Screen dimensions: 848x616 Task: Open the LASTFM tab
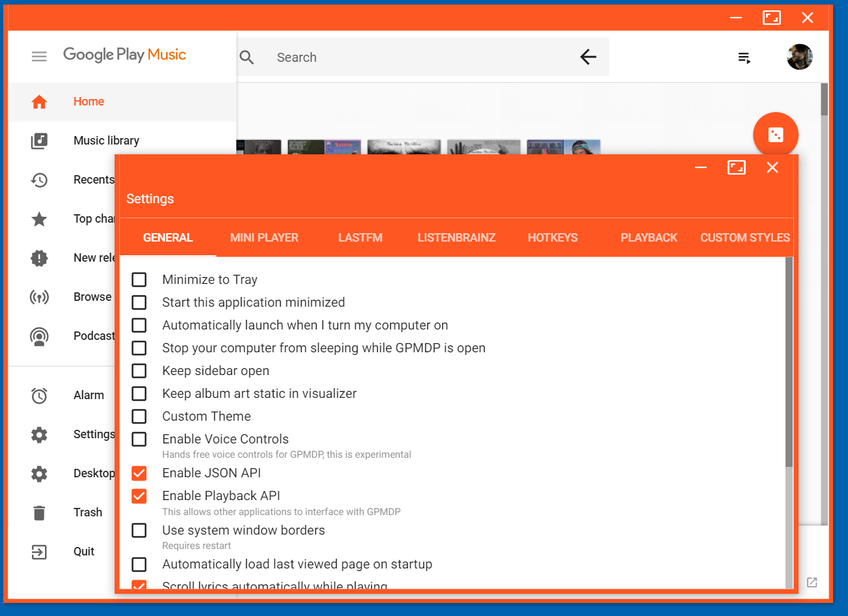tap(360, 238)
